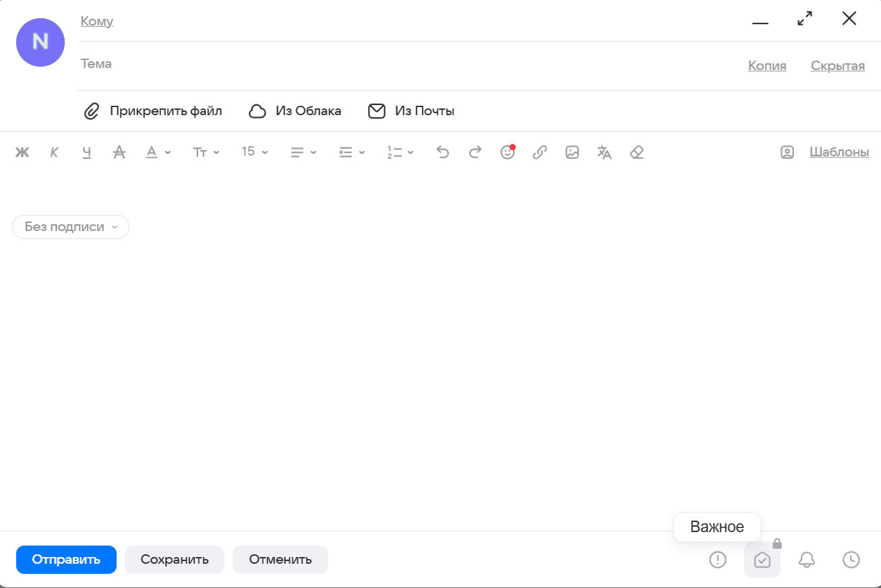The width and height of the screenshot is (881, 588).
Task: Click the paperclip attach icon
Action: point(91,111)
